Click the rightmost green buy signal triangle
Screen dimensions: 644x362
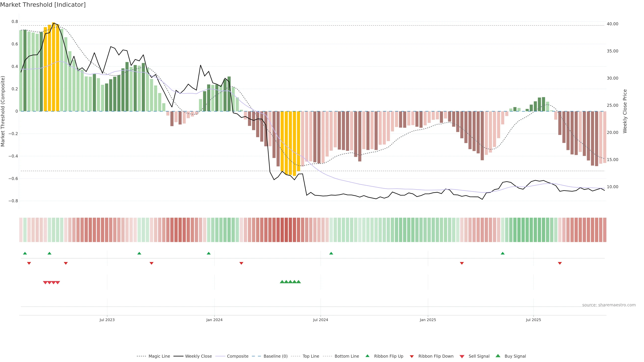point(299,282)
